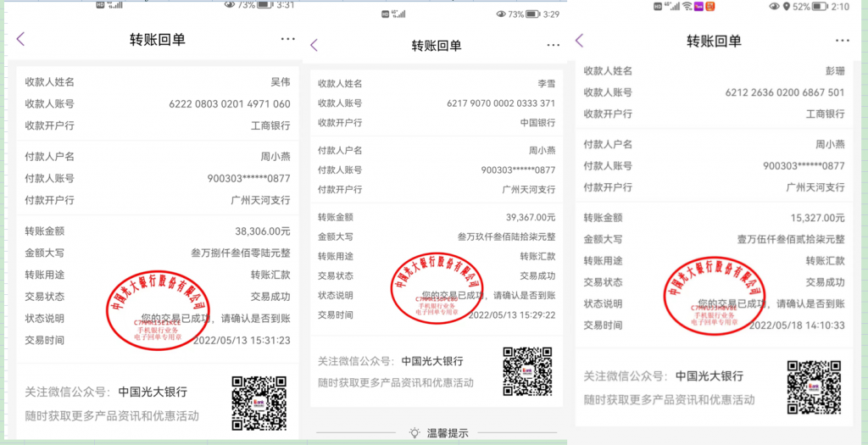Tap the 52% battery icon

pos(820,6)
